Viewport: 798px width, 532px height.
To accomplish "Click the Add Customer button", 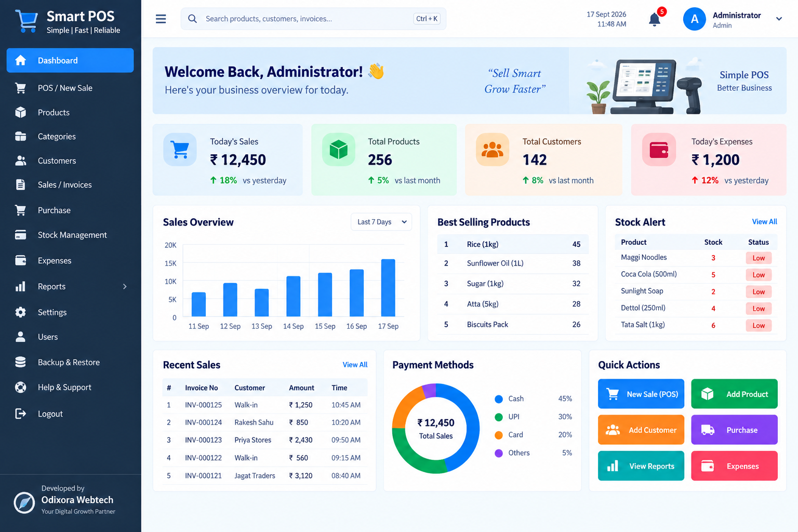I will pos(641,430).
